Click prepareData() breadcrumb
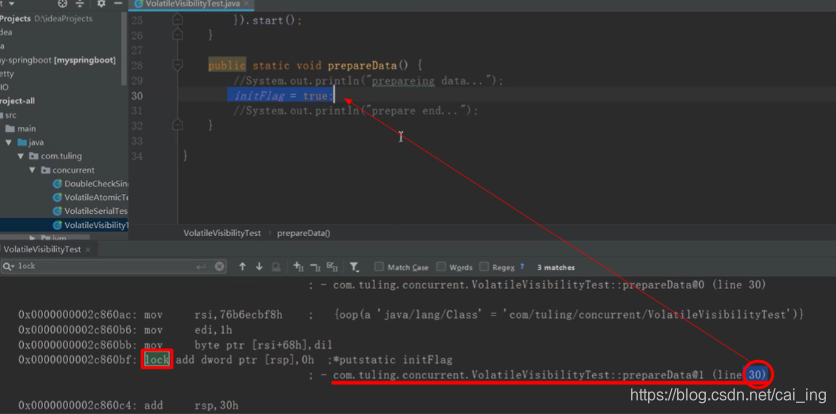This screenshot has width=836, height=414. pos(303,233)
